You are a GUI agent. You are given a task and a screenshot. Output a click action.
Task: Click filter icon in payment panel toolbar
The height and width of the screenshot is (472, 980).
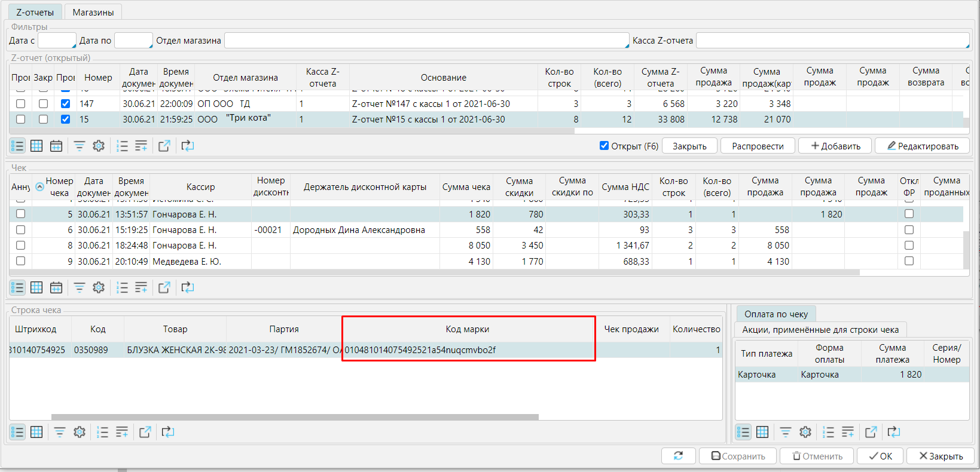786,432
